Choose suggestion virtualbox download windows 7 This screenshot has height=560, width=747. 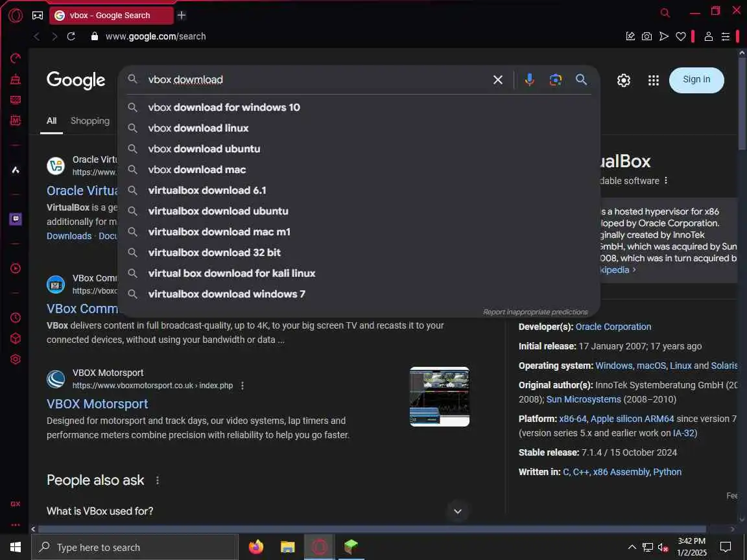coord(359,294)
